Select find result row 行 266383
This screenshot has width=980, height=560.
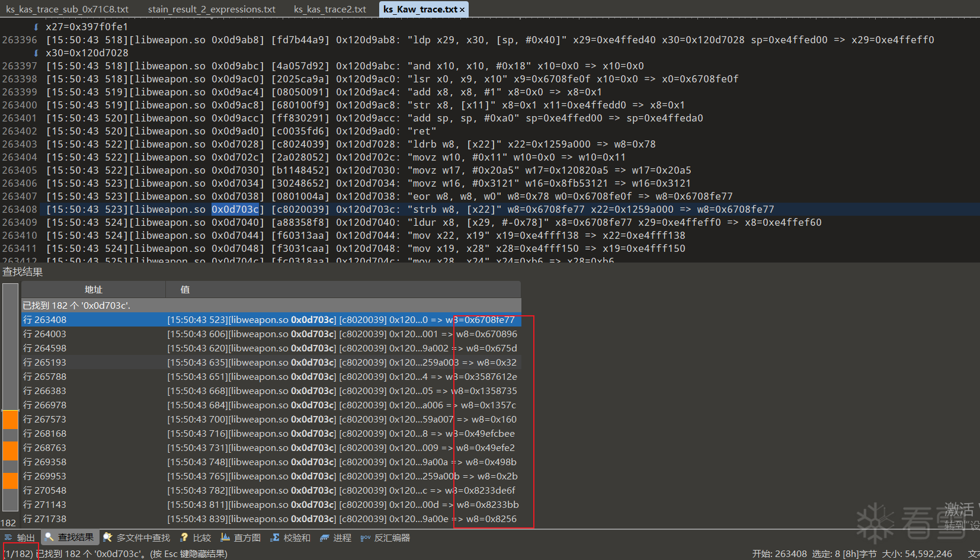coord(271,391)
